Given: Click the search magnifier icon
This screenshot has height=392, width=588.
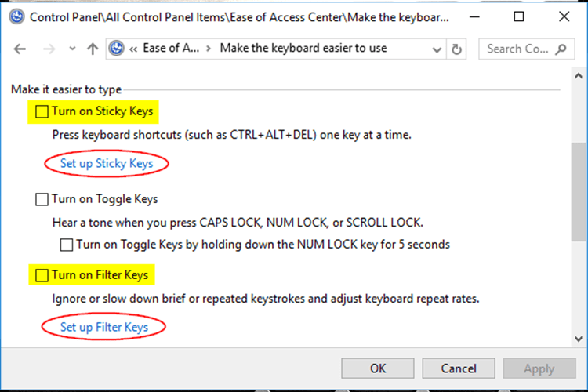Looking at the screenshot, I should (561, 49).
